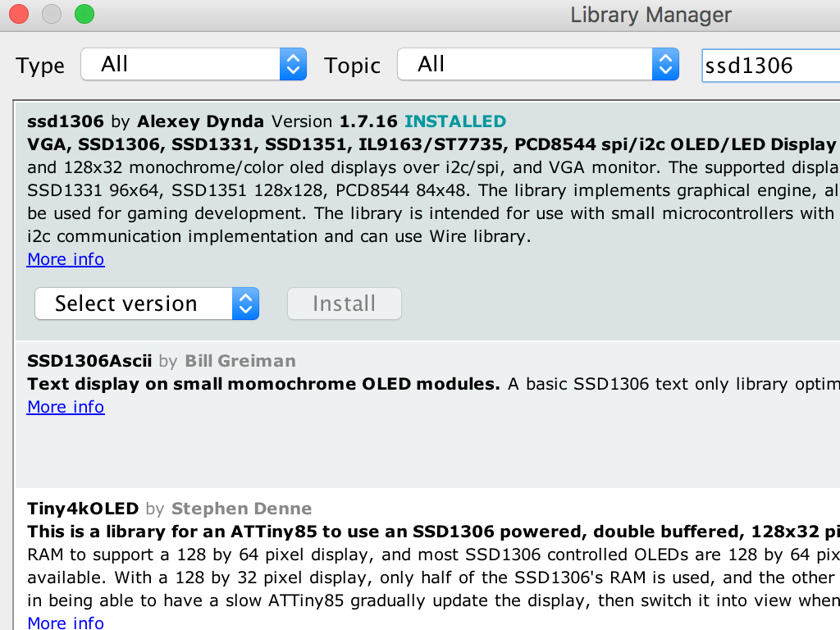Open the Topic dropdown set to All
The height and width of the screenshot is (630, 840).
click(538, 64)
